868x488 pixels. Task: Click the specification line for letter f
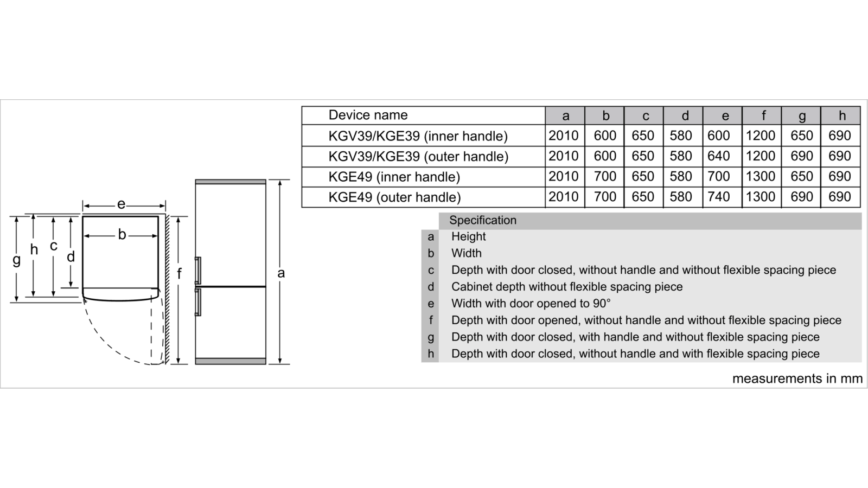coord(646,320)
